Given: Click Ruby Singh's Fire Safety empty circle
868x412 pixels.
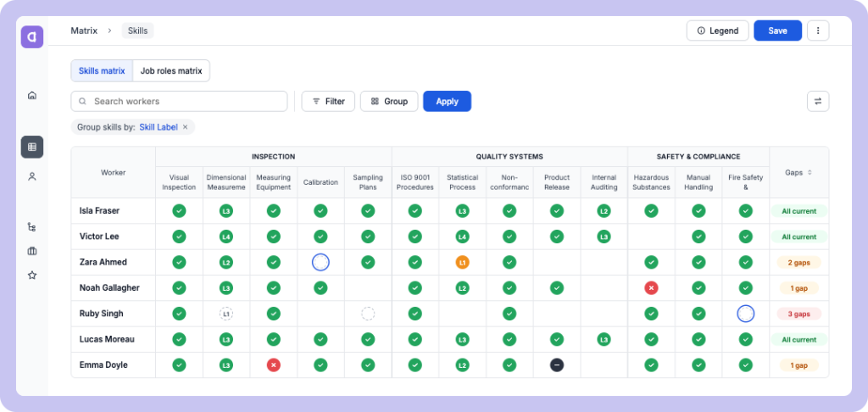Looking at the screenshot, I should [746, 314].
